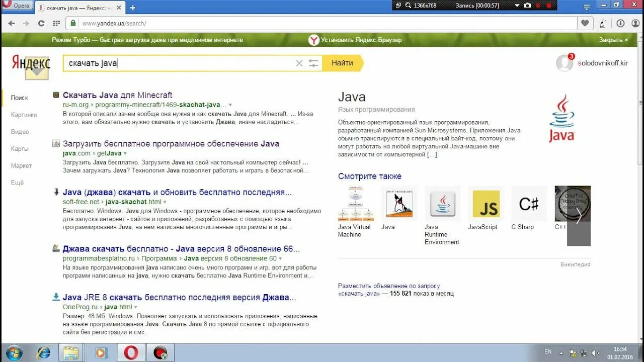The image size is (644, 362).
Task: Click OneProg.ru blue download favicon
Action: [56, 297]
